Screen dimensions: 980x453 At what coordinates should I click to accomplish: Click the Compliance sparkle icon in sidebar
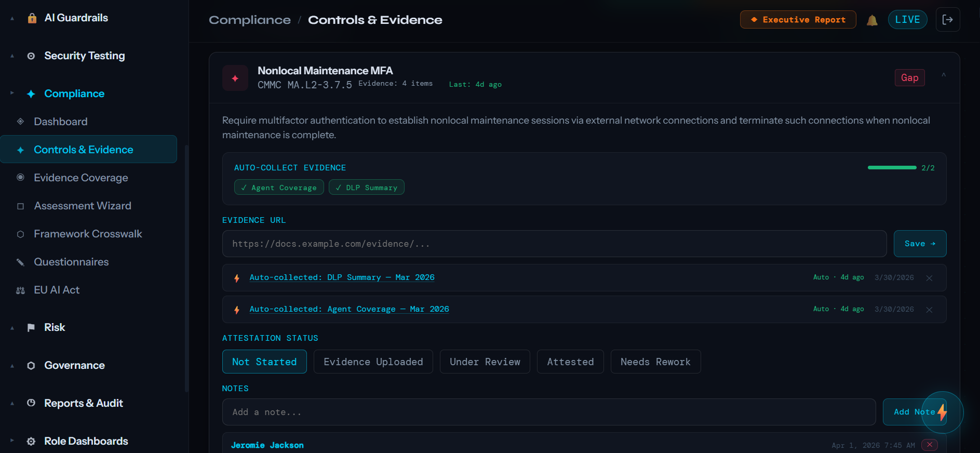(x=31, y=94)
